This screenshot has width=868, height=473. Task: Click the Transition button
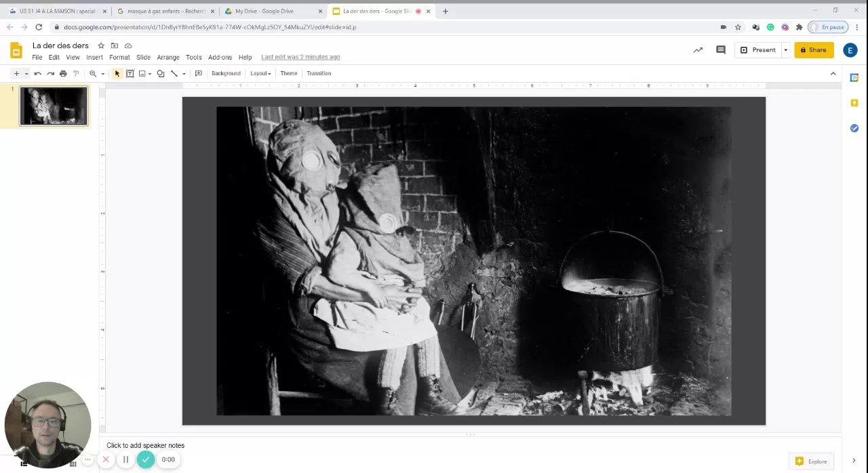pyautogui.click(x=319, y=73)
